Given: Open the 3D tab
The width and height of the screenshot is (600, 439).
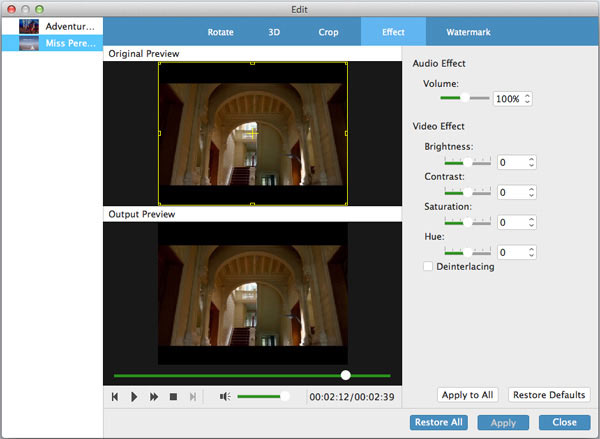Looking at the screenshot, I should pyautogui.click(x=274, y=32).
